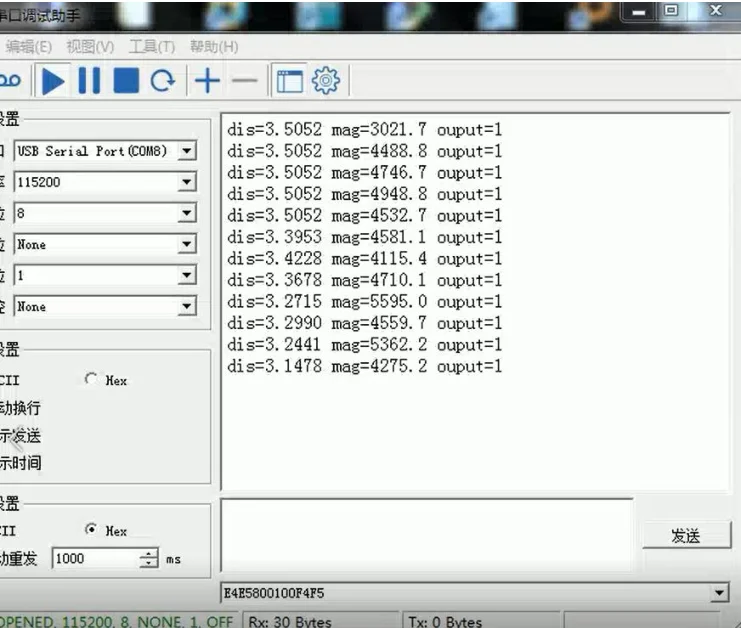
Task: Expand the stop bits dropdown showing 1
Action: (187, 275)
